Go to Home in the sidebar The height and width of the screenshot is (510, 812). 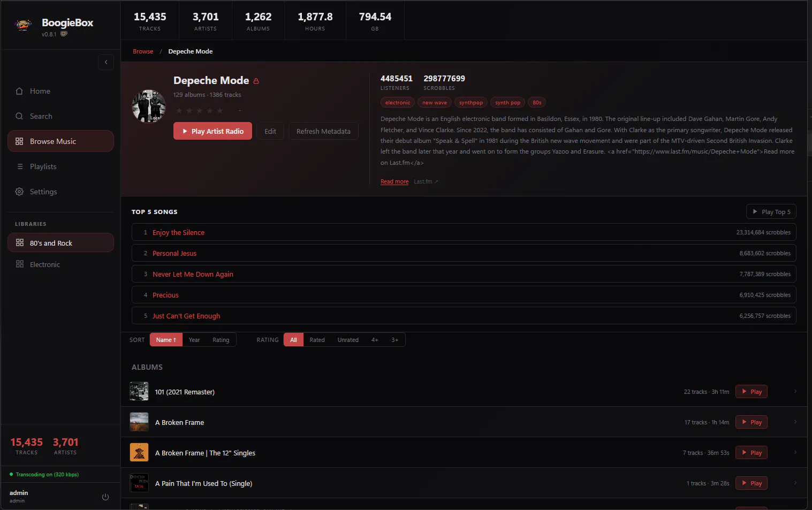tap(60, 91)
